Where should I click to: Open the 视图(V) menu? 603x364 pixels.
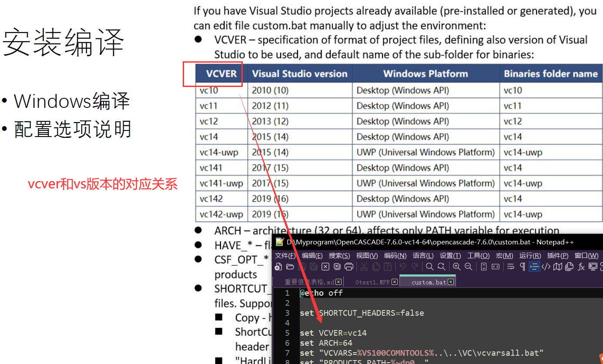367,256
